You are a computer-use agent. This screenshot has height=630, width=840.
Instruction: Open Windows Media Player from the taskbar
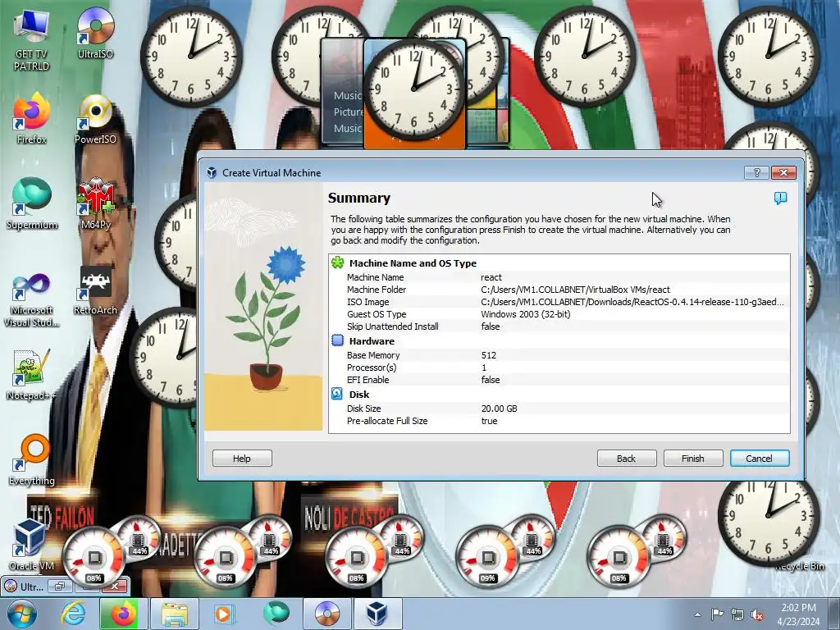224,614
